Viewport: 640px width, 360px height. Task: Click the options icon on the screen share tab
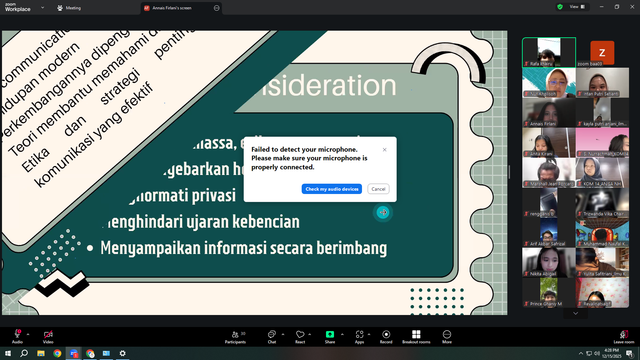[x=216, y=8]
